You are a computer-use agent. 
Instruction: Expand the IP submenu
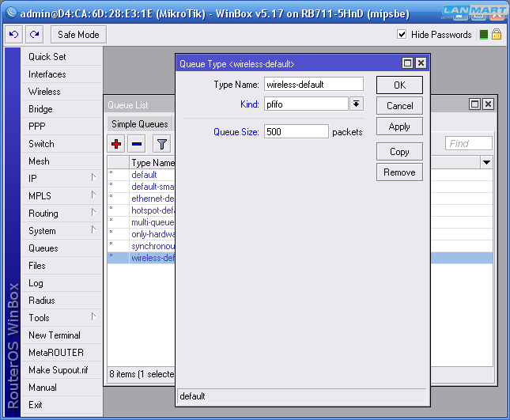[x=93, y=178]
